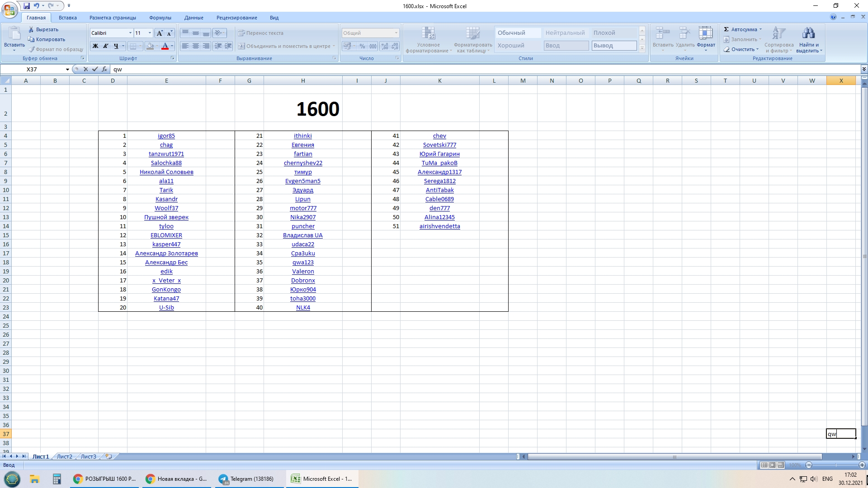Switch to the Формулы ribbon tab
Image resolution: width=868 pixels, height=488 pixels.
coord(160,18)
